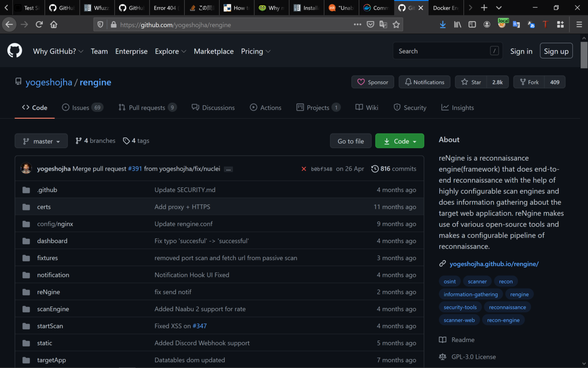
Task: Switch to the Pull requests tab
Action: (147, 107)
